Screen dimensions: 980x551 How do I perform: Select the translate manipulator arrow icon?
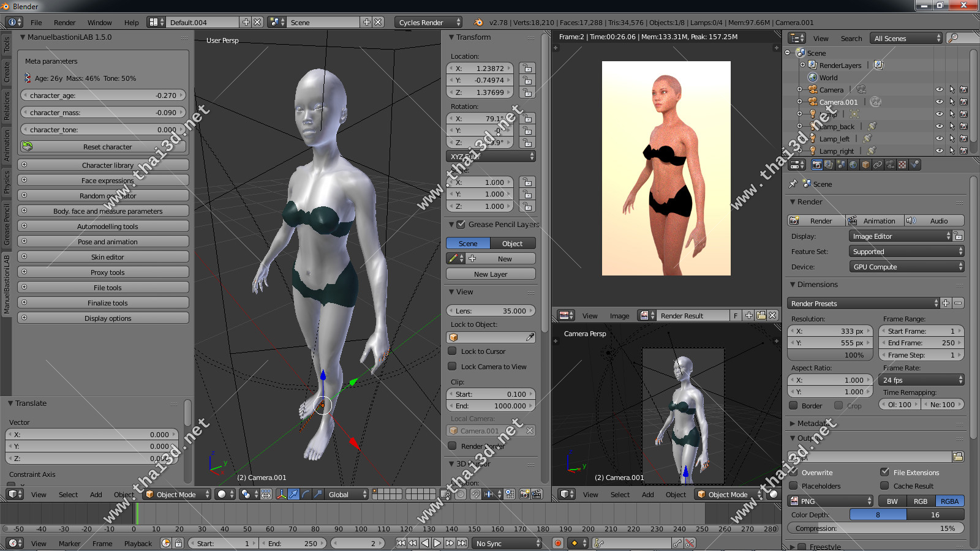coord(293,494)
